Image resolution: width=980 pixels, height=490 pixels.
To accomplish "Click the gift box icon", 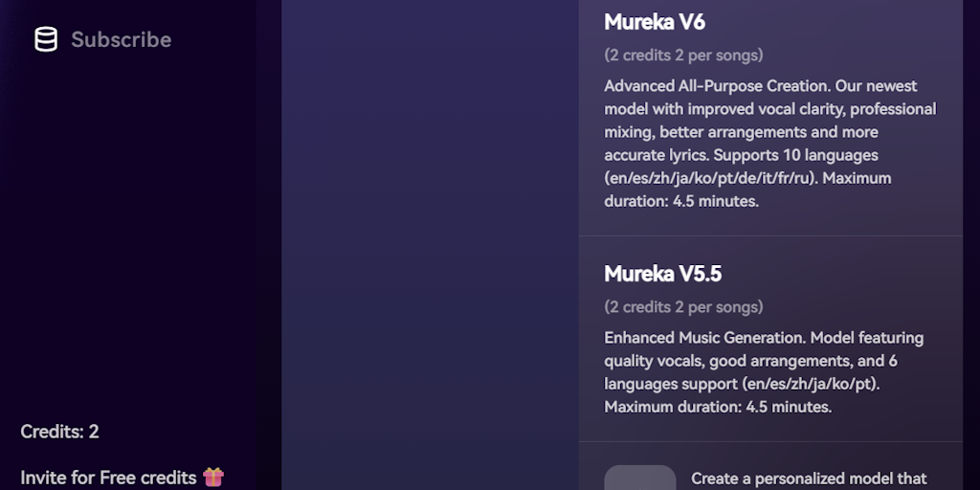I will pyautogui.click(x=213, y=477).
